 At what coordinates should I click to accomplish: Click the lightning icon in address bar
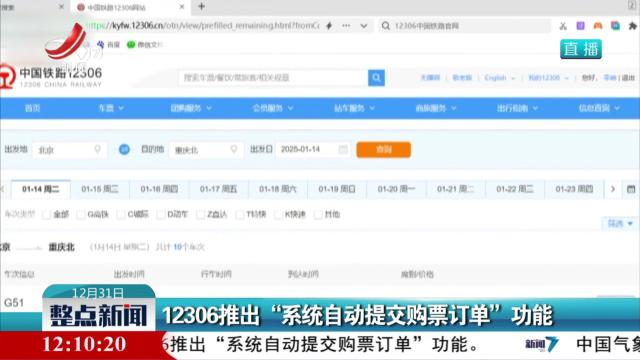[x=329, y=26]
